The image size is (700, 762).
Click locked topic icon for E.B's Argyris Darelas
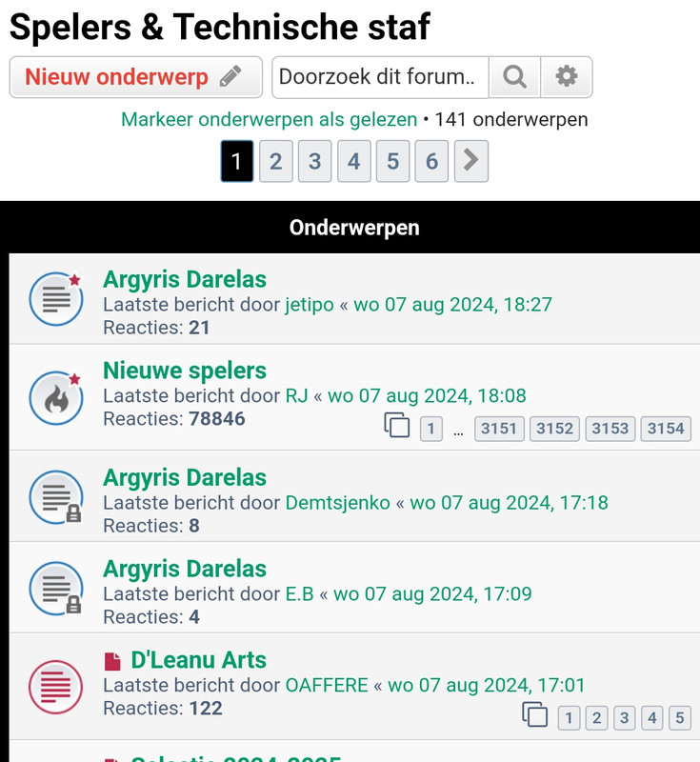click(56, 589)
